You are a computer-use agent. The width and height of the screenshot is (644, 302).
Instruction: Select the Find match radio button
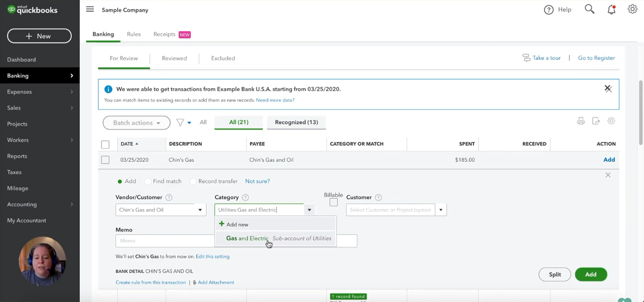(148, 181)
